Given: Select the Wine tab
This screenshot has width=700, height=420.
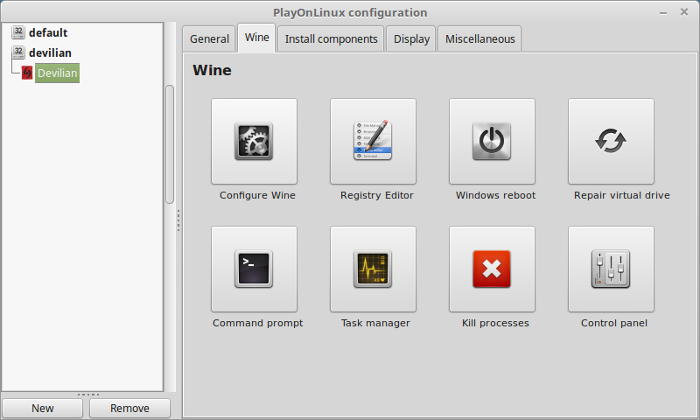Looking at the screenshot, I should click(x=257, y=37).
